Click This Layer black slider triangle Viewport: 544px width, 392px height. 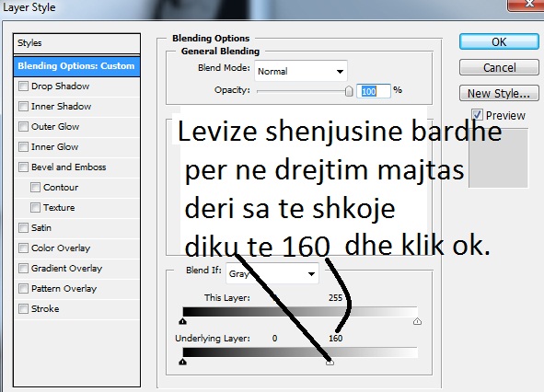(182, 321)
